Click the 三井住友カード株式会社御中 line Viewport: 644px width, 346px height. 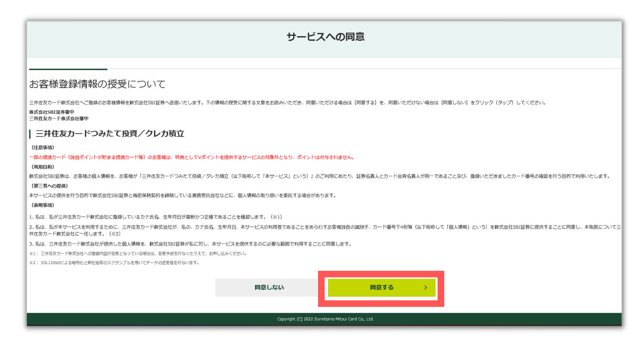59,119
